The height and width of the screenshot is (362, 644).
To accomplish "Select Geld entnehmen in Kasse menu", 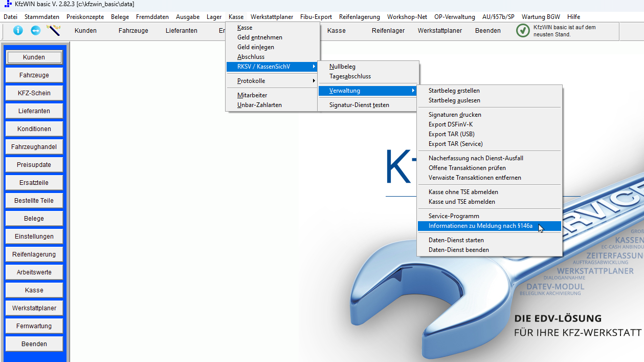I will [x=272, y=37].
